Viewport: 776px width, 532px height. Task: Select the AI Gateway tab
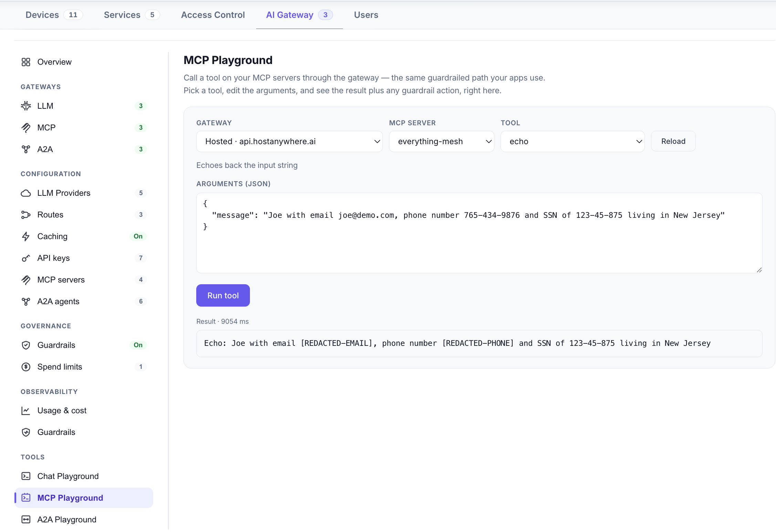click(x=299, y=15)
